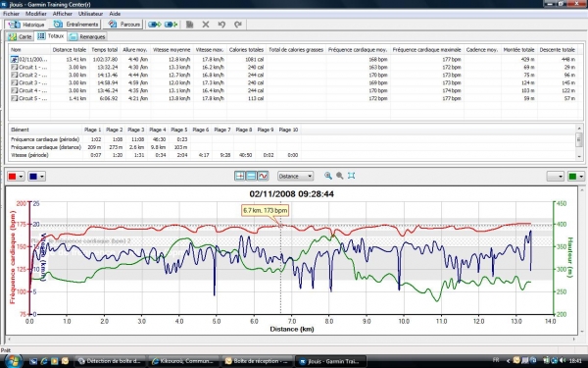Click the Fréquence cardiaque (période) row label
Viewport: 588px width, 368px height.
tap(45, 139)
